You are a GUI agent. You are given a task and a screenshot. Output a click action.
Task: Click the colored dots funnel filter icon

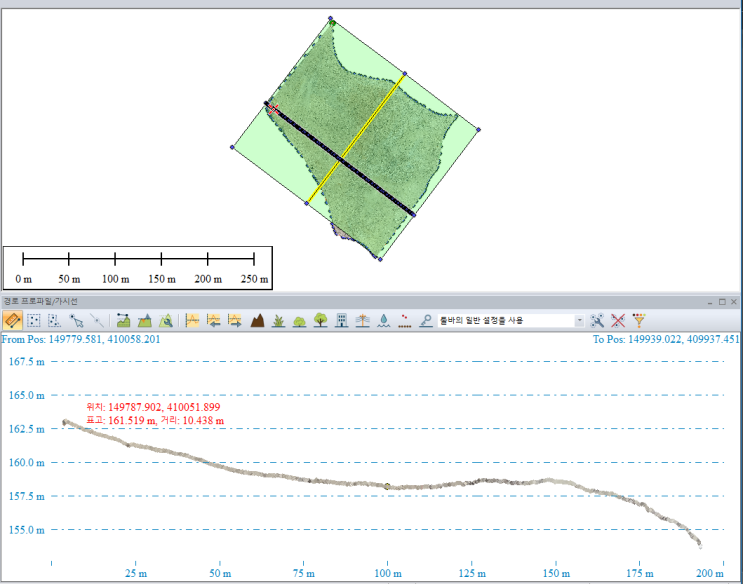(640, 321)
